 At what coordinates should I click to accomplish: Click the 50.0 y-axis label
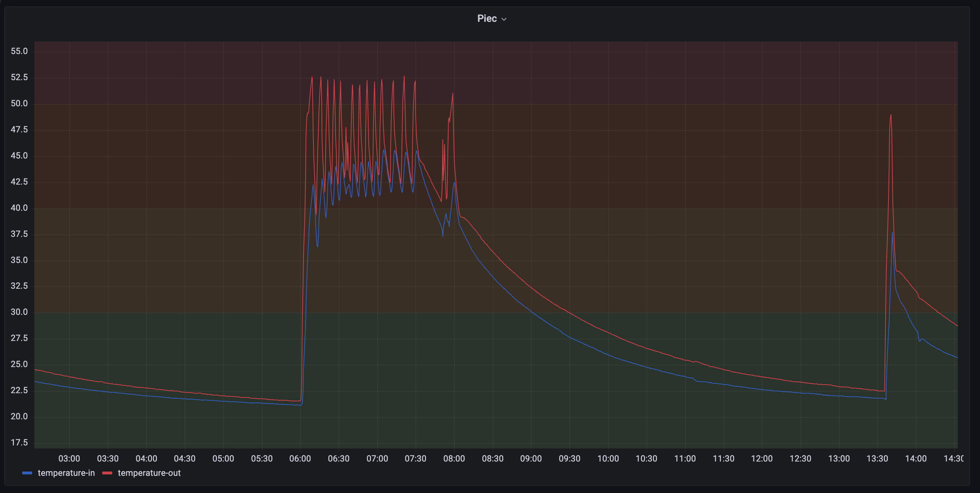point(19,103)
